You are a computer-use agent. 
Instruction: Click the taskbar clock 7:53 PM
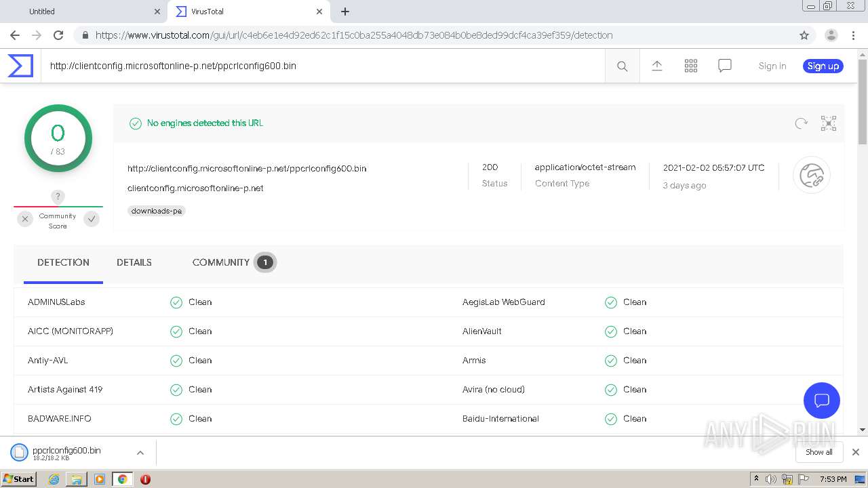[833, 479]
